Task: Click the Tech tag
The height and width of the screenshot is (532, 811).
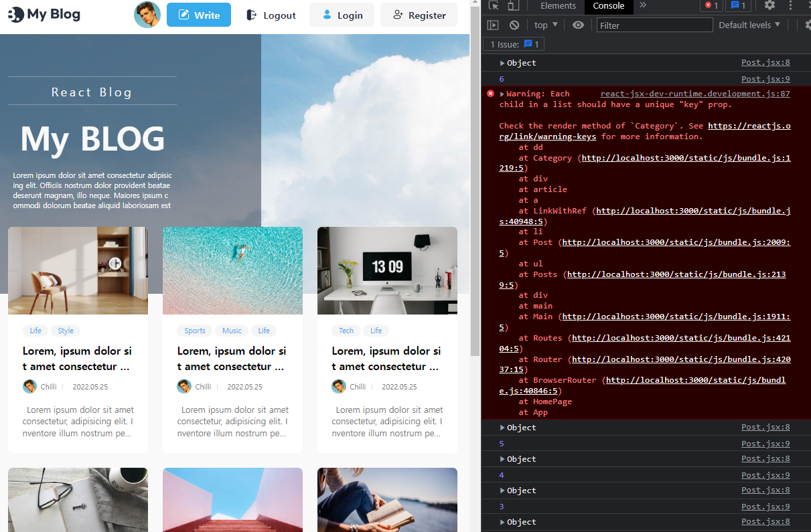Action: tap(346, 331)
